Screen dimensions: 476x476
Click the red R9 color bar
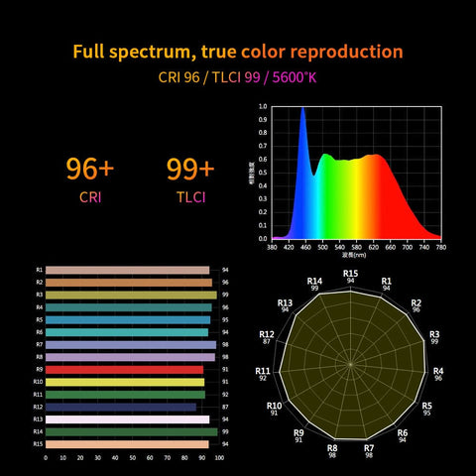[x=124, y=370]
